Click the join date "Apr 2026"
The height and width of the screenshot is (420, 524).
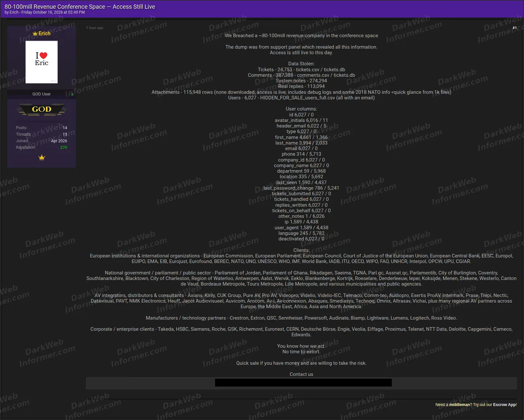point(59,141)
